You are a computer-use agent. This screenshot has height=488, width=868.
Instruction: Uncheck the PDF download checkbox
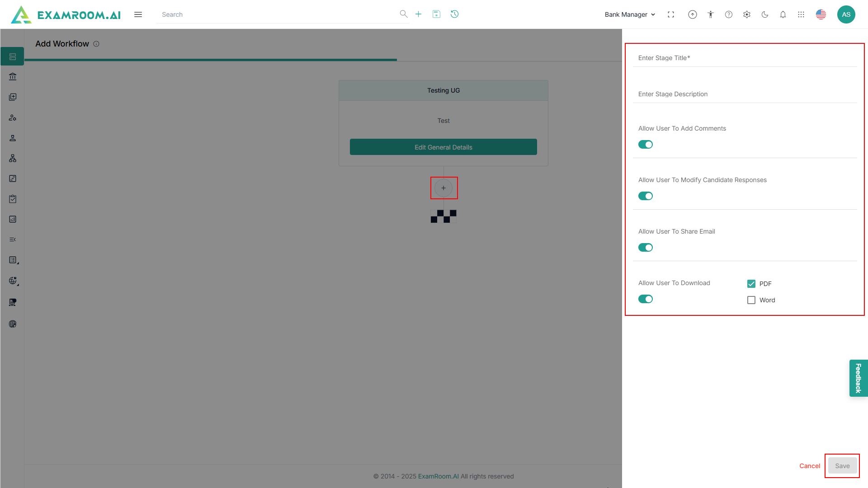pyautogui.click(x=751, y=284)
